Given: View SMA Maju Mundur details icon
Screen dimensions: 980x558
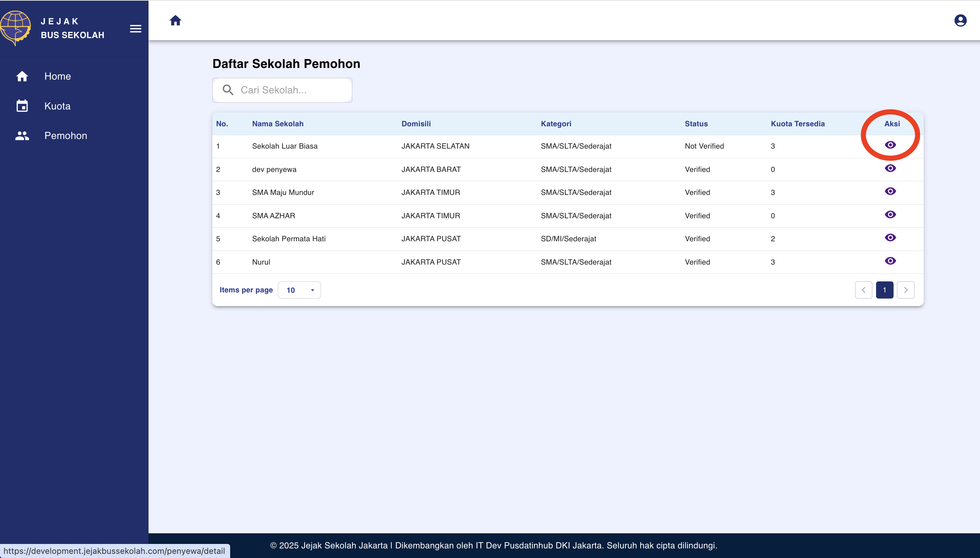Looking at the screenshot, I should tap(890, 191).
